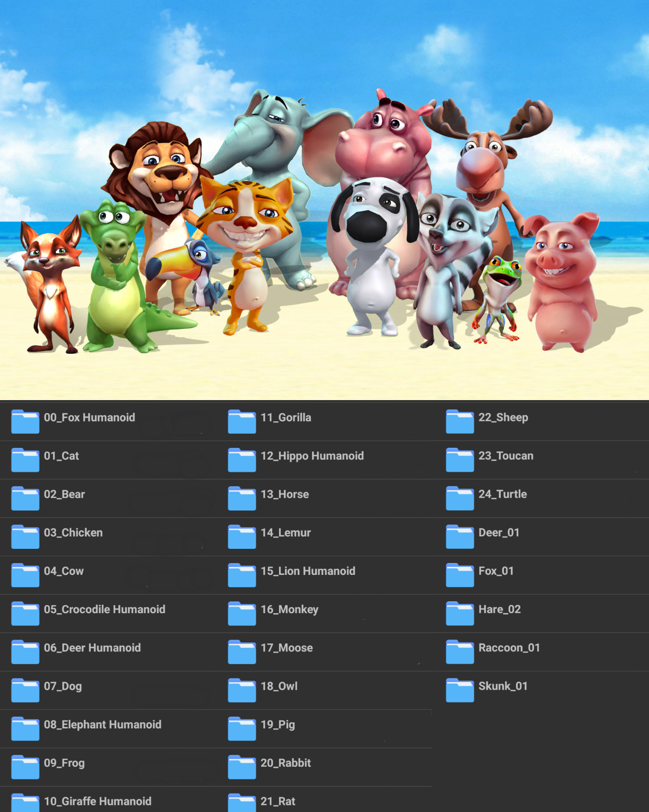
Task: Click the folder icon beside 16_Monkey
Action: pyautogui.click(x=242, y=613)
